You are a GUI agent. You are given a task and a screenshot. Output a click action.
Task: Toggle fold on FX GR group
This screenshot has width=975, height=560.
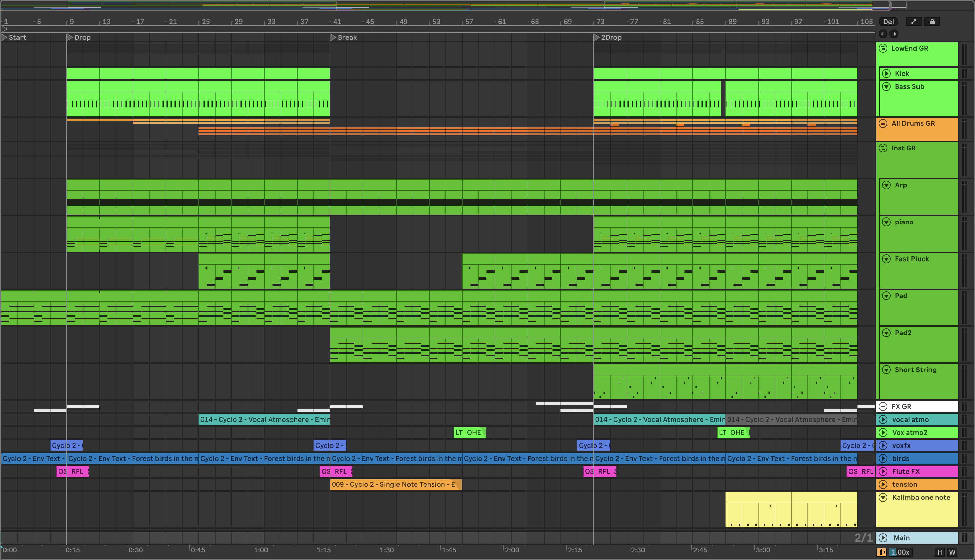tap(883, 406)
